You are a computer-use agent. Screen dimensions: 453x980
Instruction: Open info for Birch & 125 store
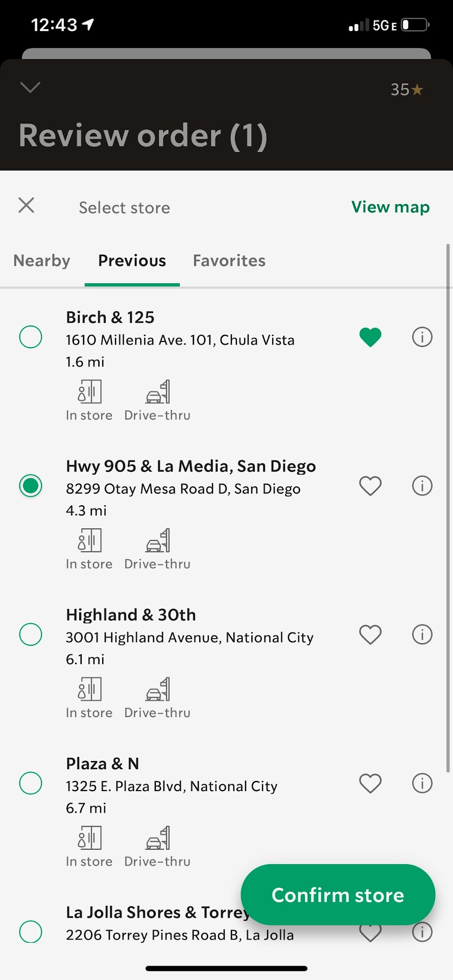(x=422, y=337)
